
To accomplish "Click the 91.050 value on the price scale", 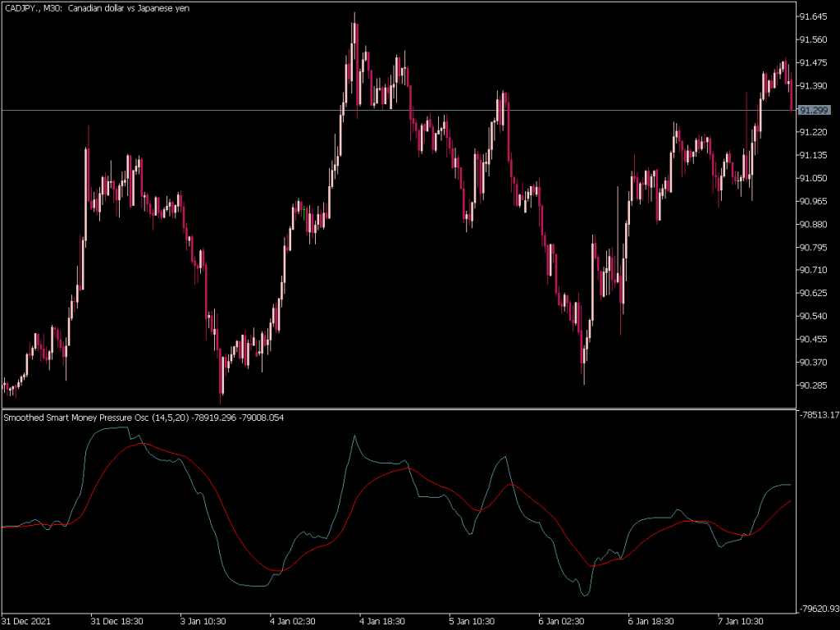I will tap(815, 177).
